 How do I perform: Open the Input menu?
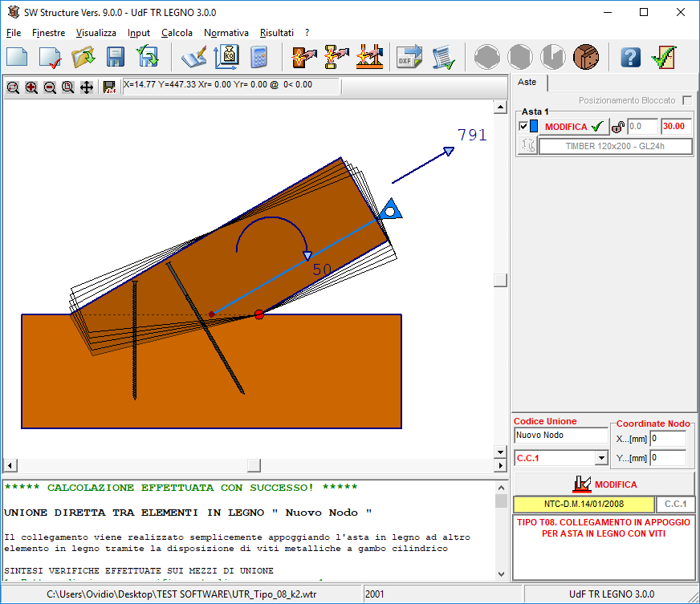139,33
